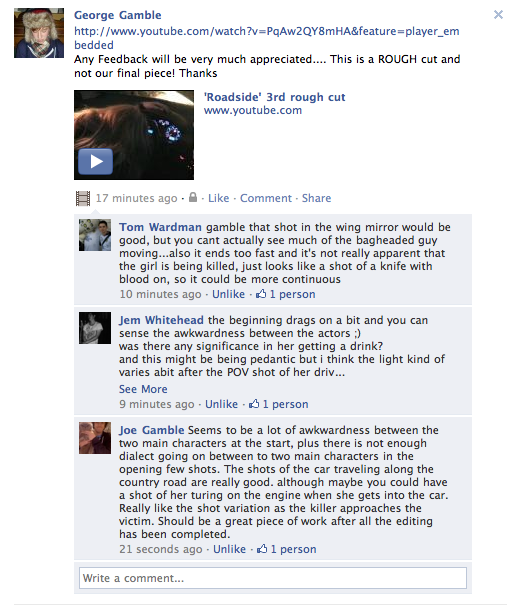Click the privacy lock icon
Image resolution: width=515 pixels, height=611 pixels.
[193, 197]
